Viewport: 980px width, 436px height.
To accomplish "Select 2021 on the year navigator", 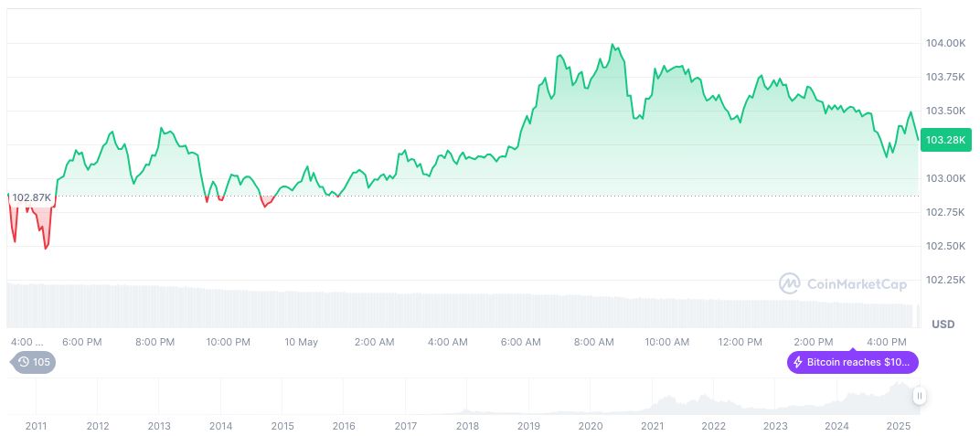I will coord(652,426).
